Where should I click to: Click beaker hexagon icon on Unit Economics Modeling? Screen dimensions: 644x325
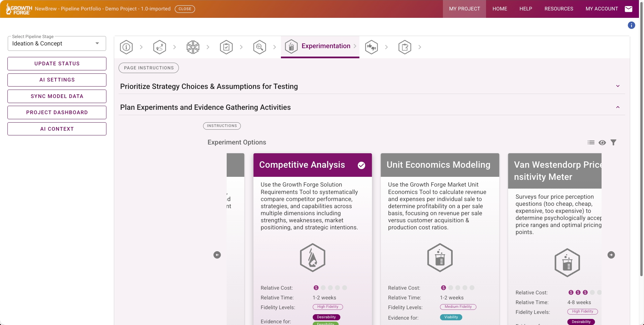(x=440, y=258)
